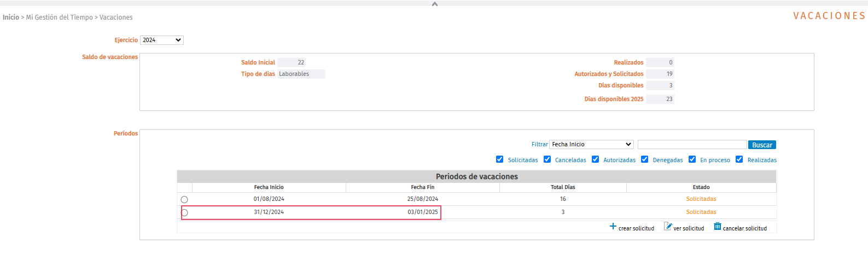Open Mi Gestión del Tiempo breadcrumb link

(x=60, y=17)
